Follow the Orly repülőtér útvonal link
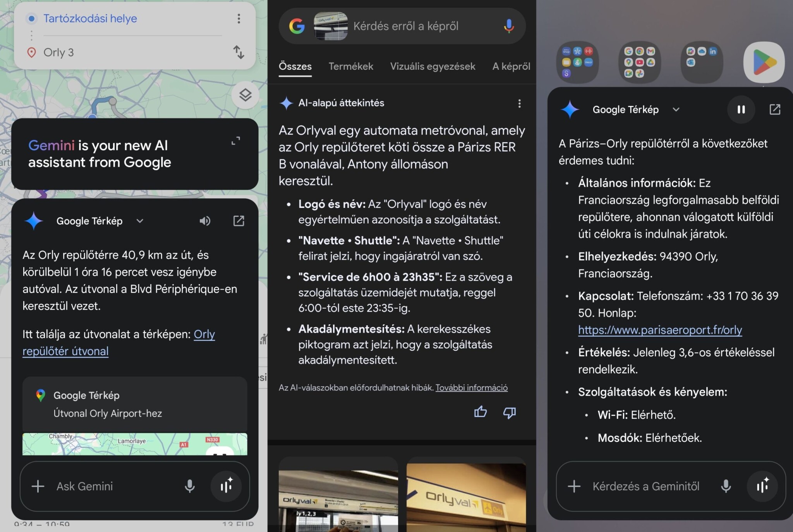Screen dimensions: 793x532 (x=118, y=343)
